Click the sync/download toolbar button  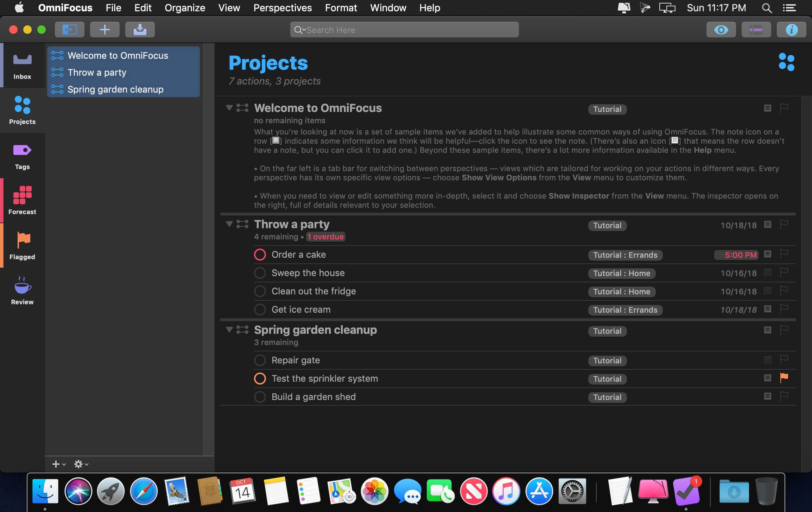pyautogui.click(x=140, y=29)
